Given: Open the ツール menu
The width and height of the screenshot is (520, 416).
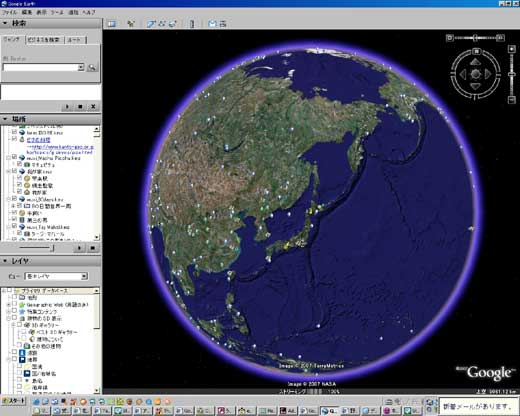Looking at the screenshot, I should pyautogui.click(x=57, y=12).
